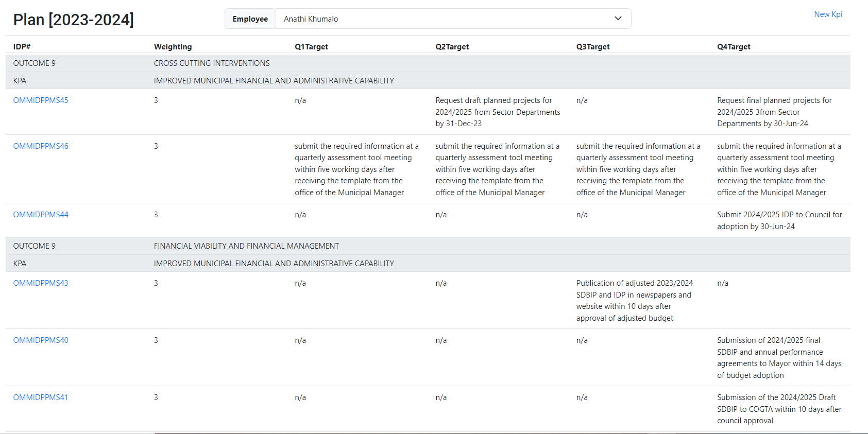Image resolution: width=868 pixels, height=434 pixels.
Task: Click the Plan [2023-2024] page heading
Action: [73, 20]
